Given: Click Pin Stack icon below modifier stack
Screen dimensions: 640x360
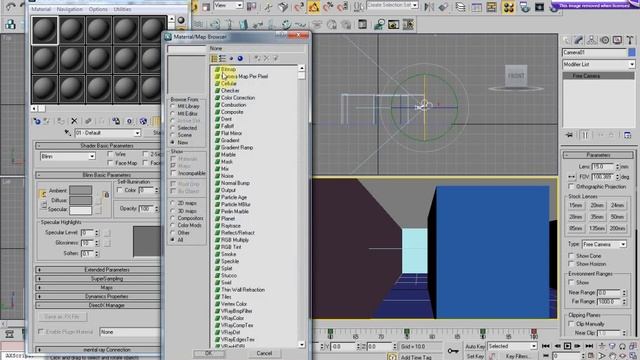Looking at the screenshot, I should pos(569,135).
